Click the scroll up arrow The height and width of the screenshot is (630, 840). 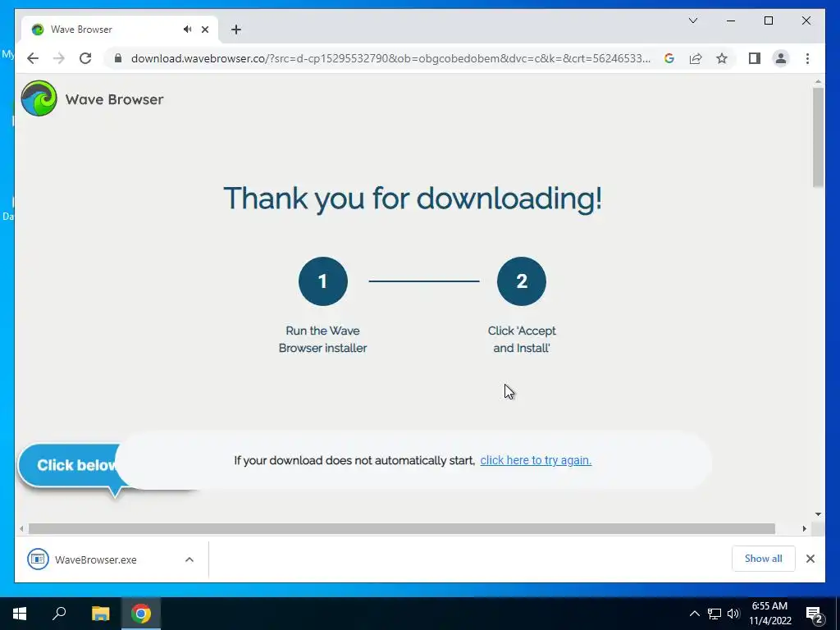pyautogui.click(x=818, y=81)
